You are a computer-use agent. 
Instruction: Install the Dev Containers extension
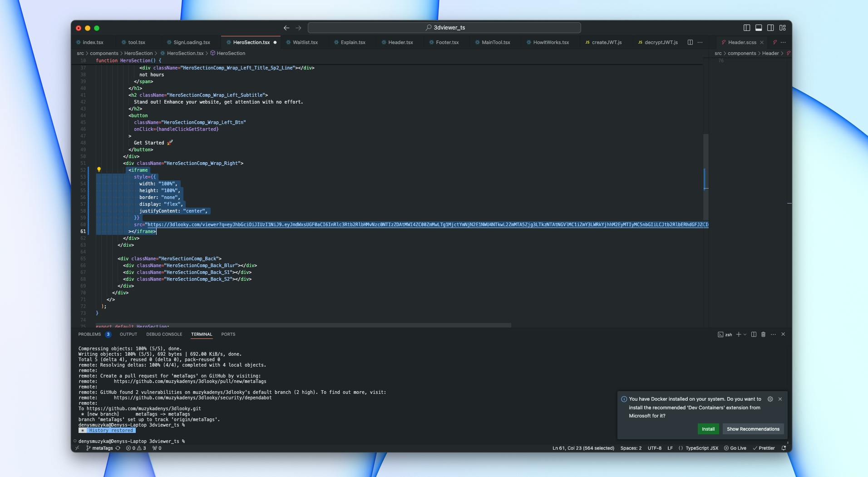pyautogui.click(x=708, y=429)
